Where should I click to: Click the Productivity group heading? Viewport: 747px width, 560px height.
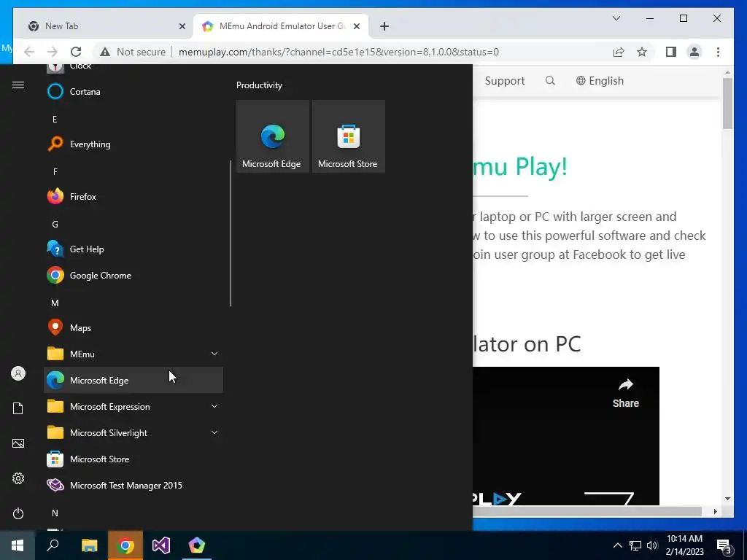click(259, 85)
